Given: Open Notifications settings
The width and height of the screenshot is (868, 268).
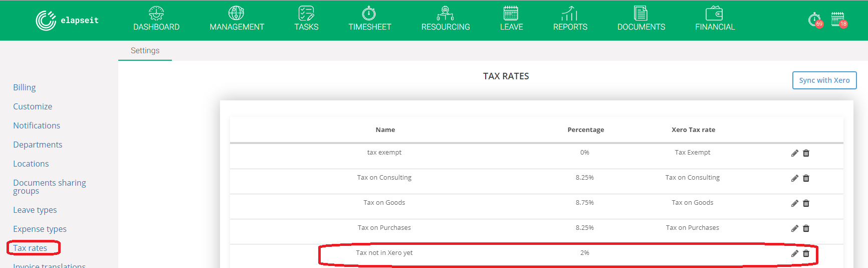Looking at the screenshot, I should [37, 125].
